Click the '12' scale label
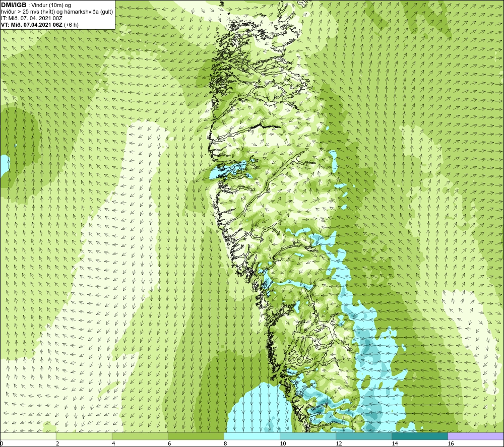 tap(339, 444)
